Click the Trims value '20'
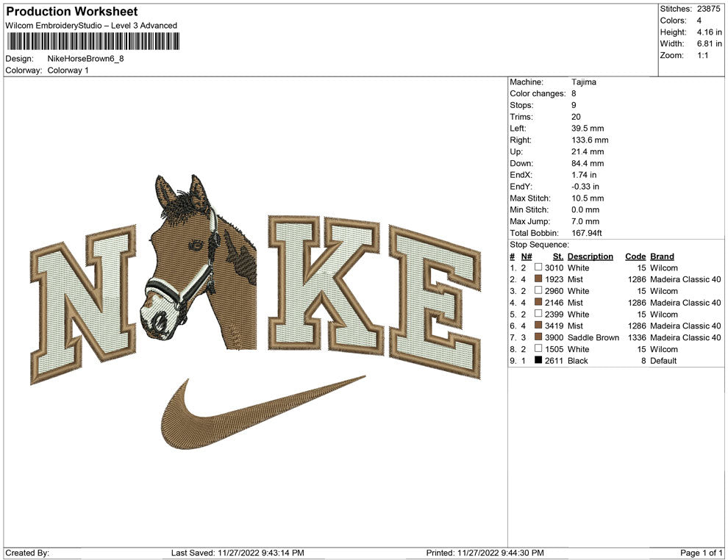The height and width of the screenshot is (560, 728). [576, 116]
